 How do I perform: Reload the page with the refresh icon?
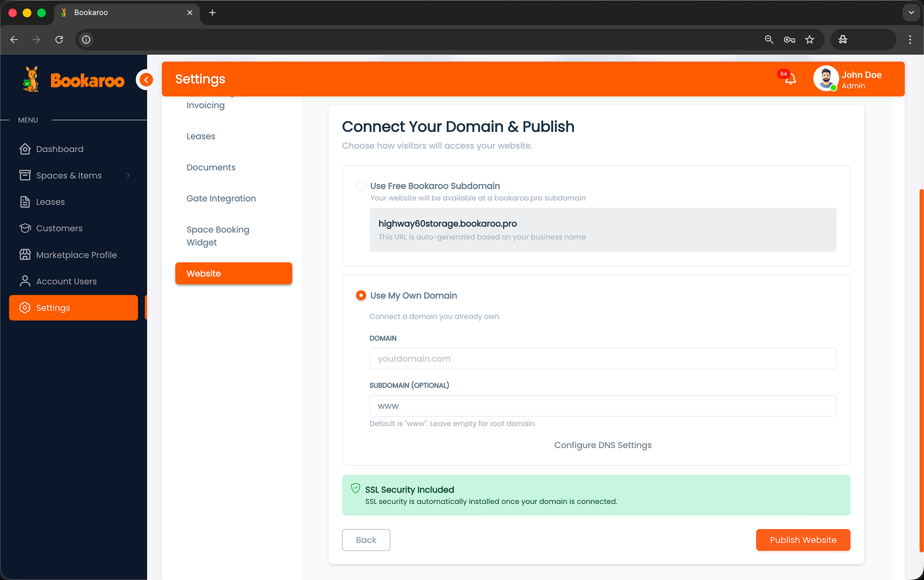tap(58, 39)
